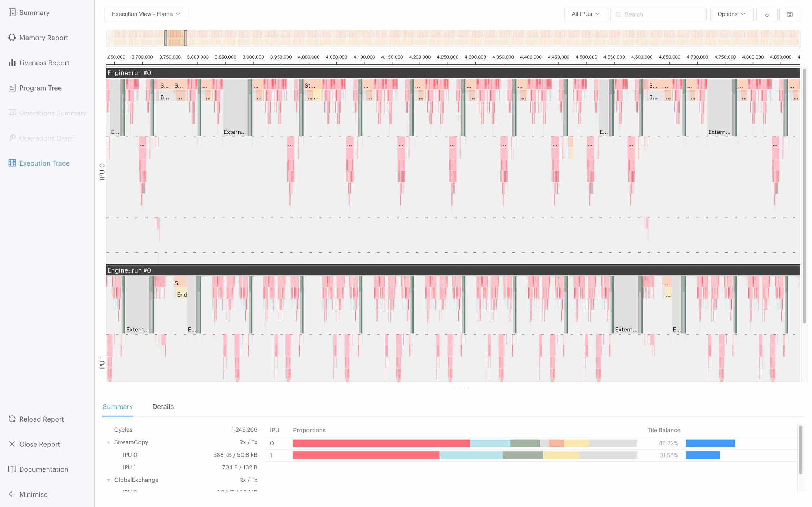
Task: Open the Execution View - Flame dropdown
Action: tap(145, 14)
